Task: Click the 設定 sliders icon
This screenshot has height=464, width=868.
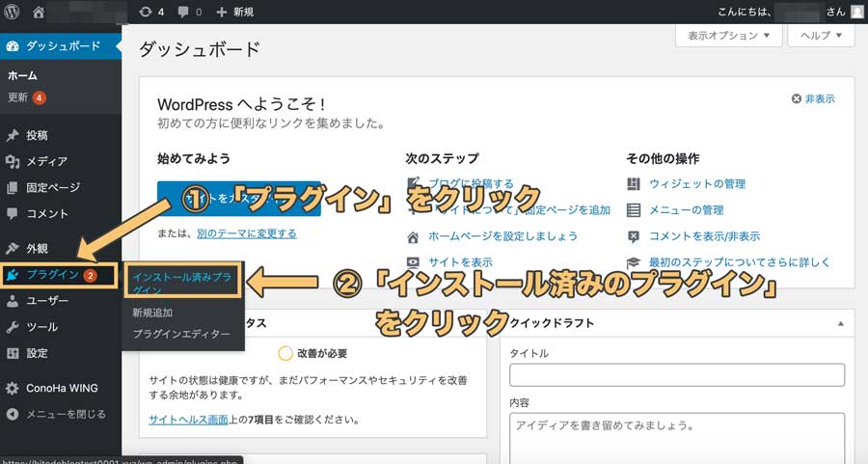Action: [x=13, y=353]
